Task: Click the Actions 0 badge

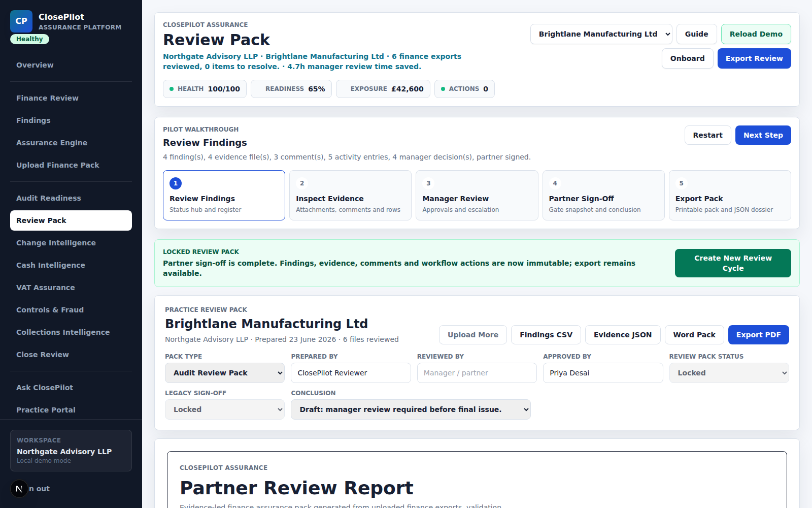Action: tap(464, 89)
